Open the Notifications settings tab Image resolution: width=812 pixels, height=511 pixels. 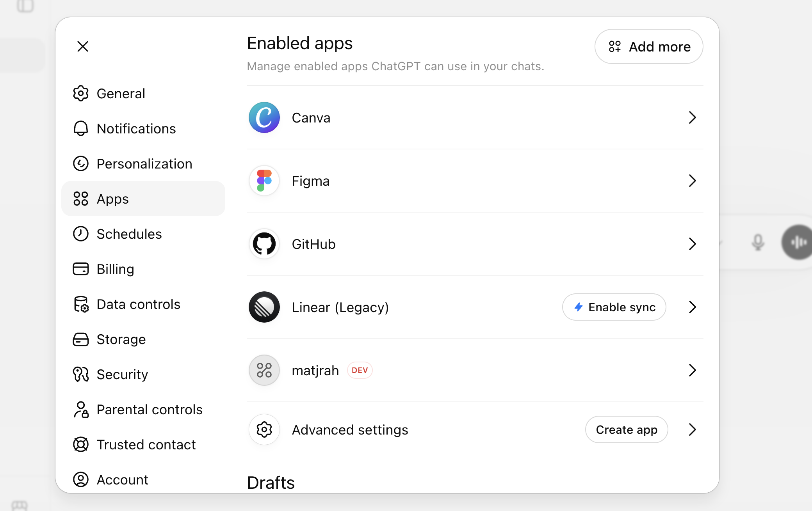[x=143, y=128]
